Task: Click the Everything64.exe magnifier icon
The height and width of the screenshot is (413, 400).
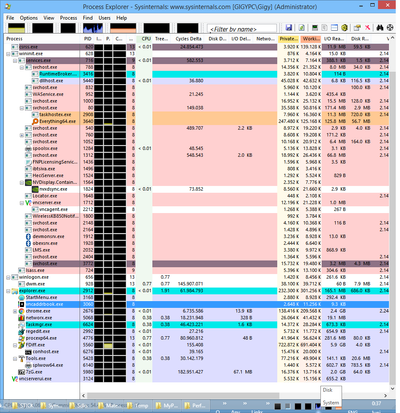Action: coord(35,121)
